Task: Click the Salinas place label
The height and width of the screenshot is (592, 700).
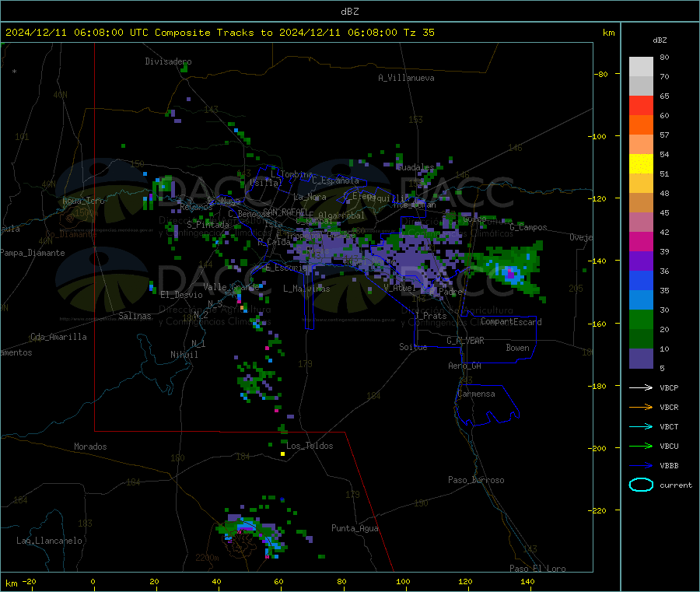Action: (135, 316)
